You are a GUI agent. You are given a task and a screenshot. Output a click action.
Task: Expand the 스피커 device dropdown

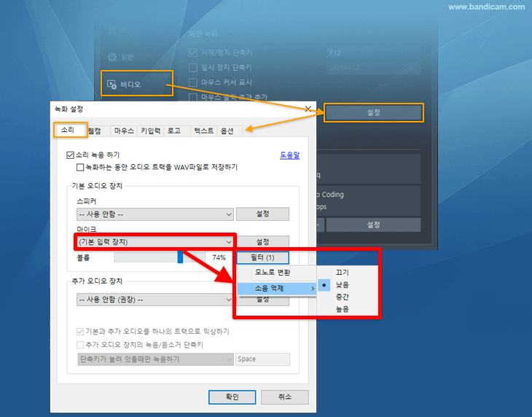tap(154, 214)
